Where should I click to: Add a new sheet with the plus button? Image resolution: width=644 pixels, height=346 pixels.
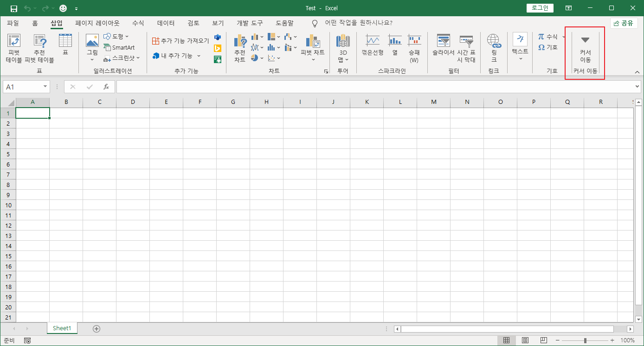coord(97,328)
